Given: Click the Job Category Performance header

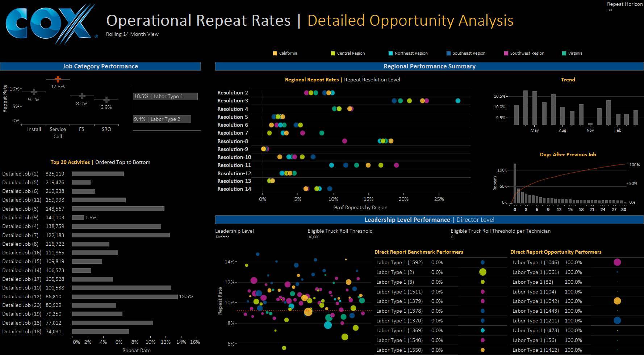Looking at the screenshot, I should point(100,66).
